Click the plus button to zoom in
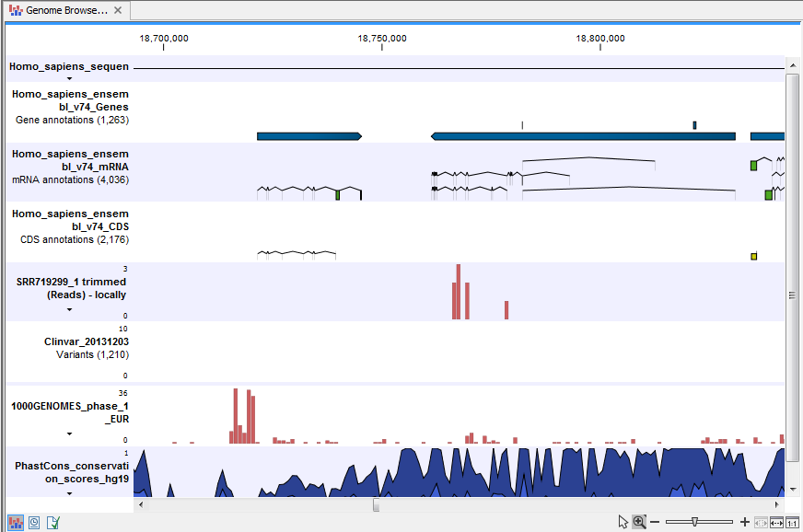 coord(746,521)
